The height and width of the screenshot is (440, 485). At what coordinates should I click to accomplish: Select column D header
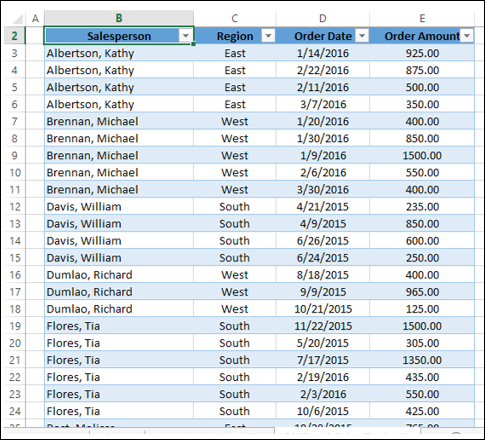coord(323,18)
